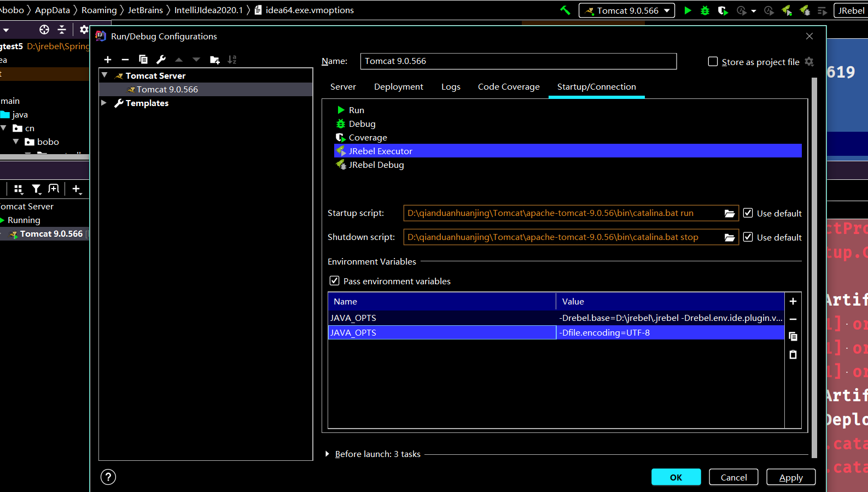
Task: Copy environment variables icon
Action: tap(793, 336)
